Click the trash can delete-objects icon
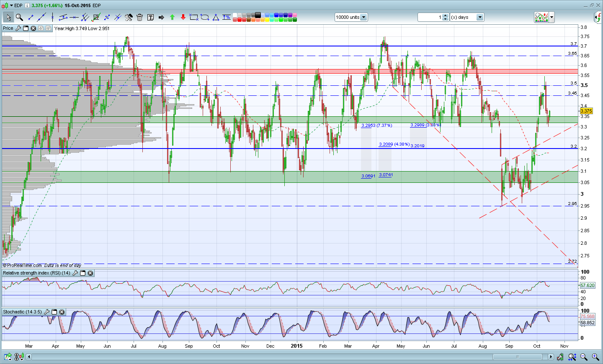Image resolution: width=603 pixels, height=364 pixels. coord(139,17)
